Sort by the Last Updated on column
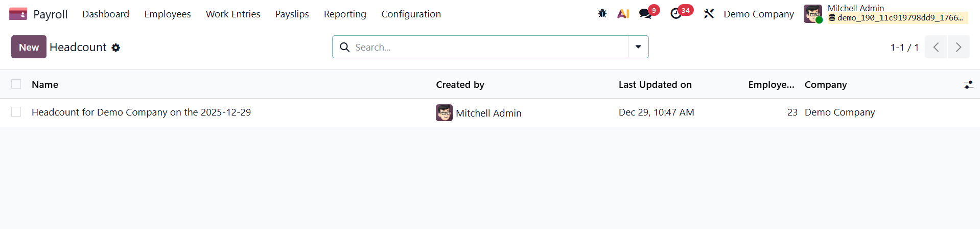Screen dimensions: 980x229 [655, 85]
